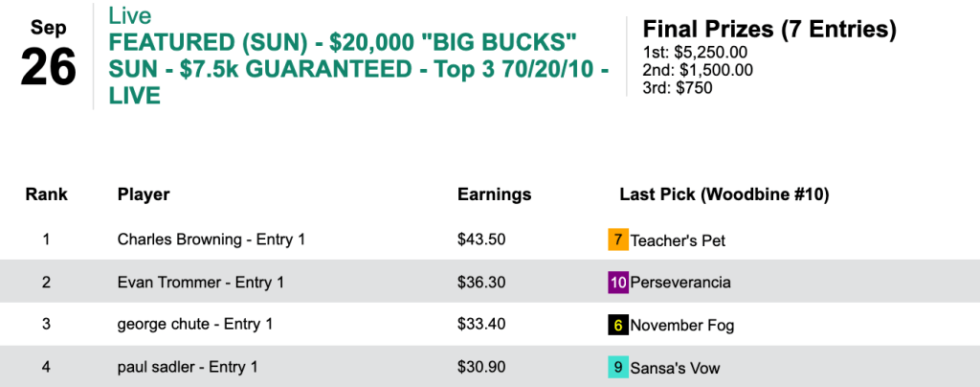
Task: Click the turquoise number 9 saddle badge
Action: 618,367
